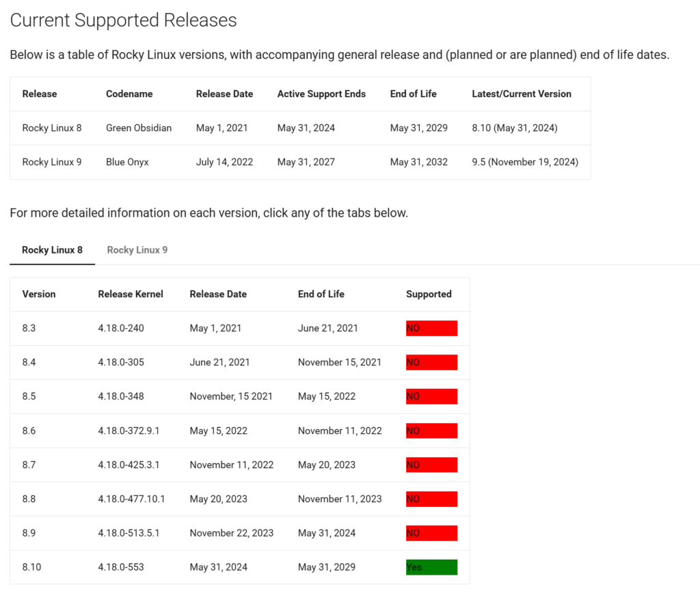The width and height of the screenshot is (700, 602).
Task: Click kernel '4.18.0-372.9.1' cell
Action: click(129, 430)
